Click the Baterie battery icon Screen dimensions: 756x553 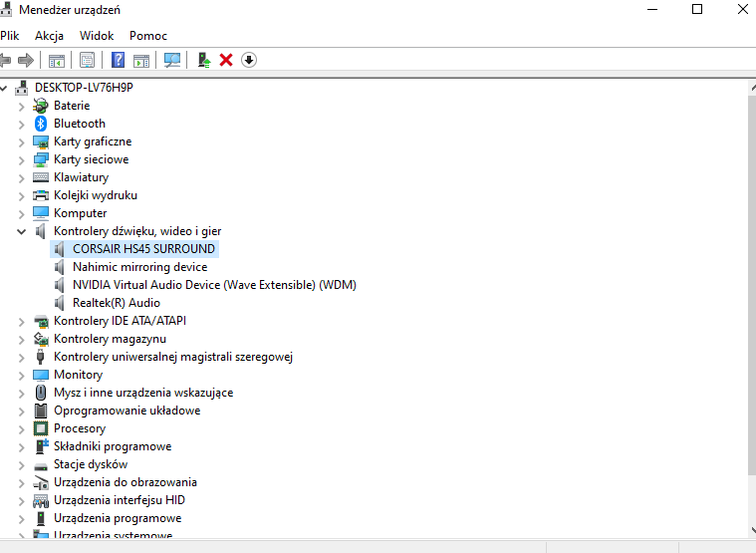[41, 106]
